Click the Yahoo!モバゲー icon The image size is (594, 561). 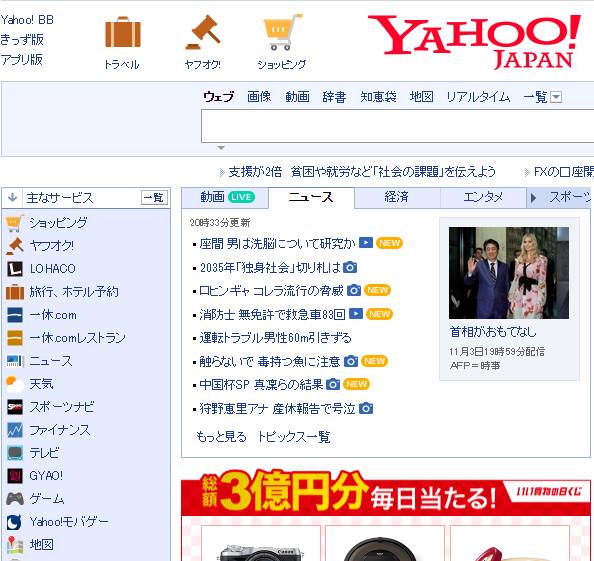click(x=15, y=522)
